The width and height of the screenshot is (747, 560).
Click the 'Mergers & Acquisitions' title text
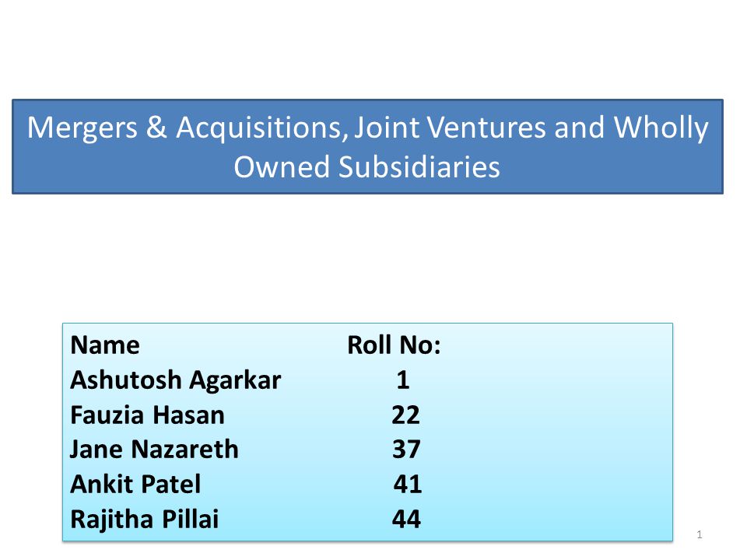(x=188, y=130)
